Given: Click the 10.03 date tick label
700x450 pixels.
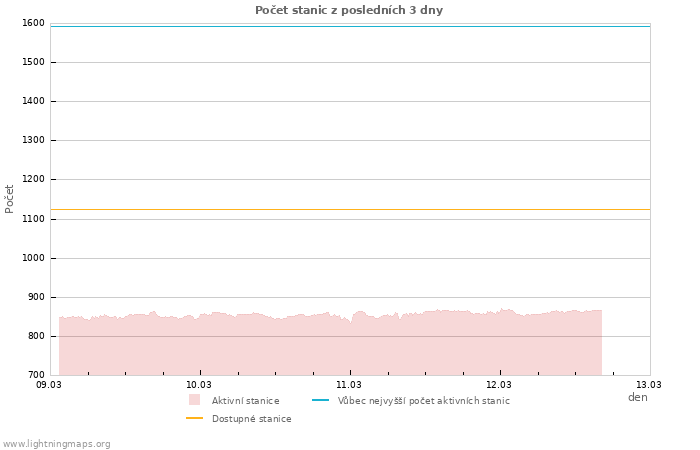Looking at the screenshot, I should (199, 384).
